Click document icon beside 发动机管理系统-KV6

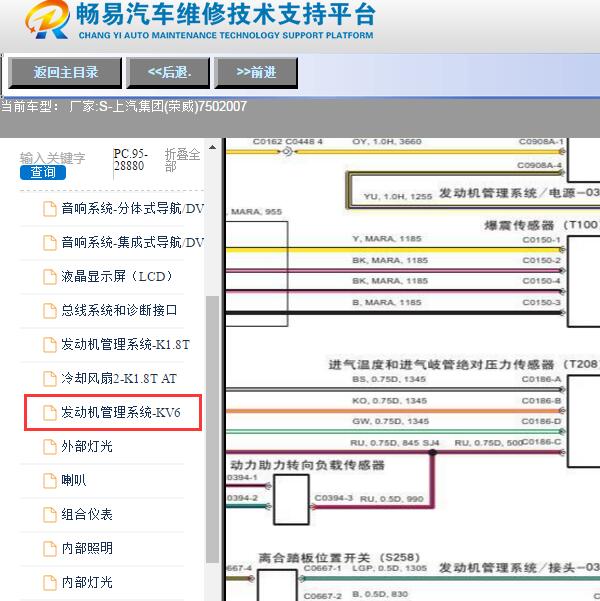50,413
